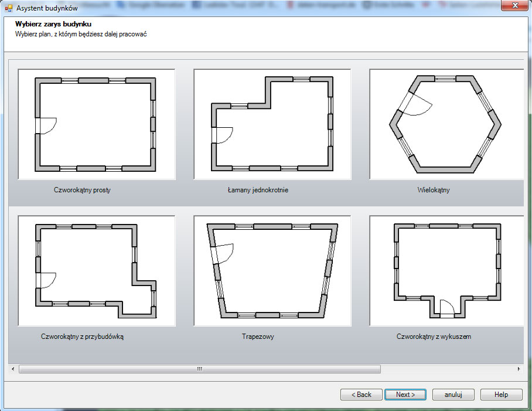Select the Czworokątny z przybudówką plan
Viewport: 532px width, 411px height.
pyautogui.click(x=97, y=271)
